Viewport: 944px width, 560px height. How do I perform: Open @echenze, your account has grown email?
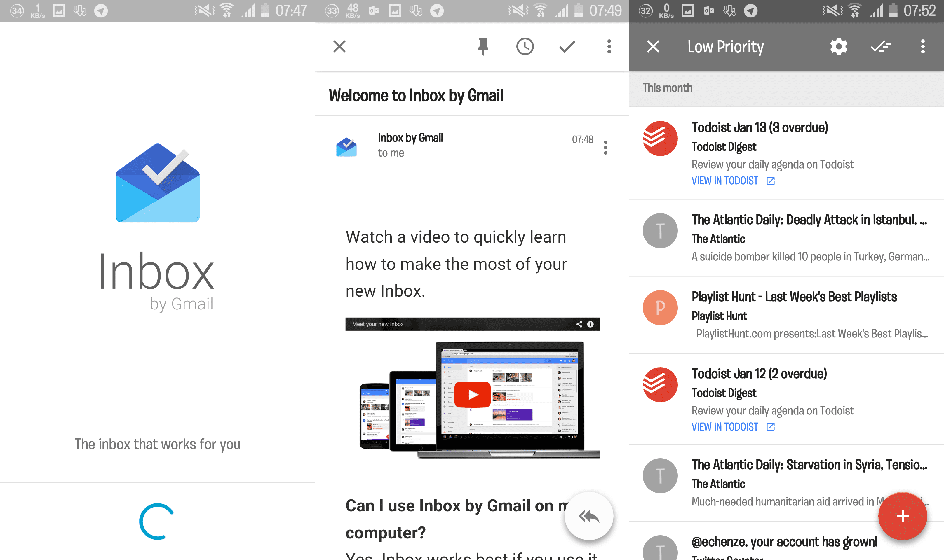pos(786,541)
